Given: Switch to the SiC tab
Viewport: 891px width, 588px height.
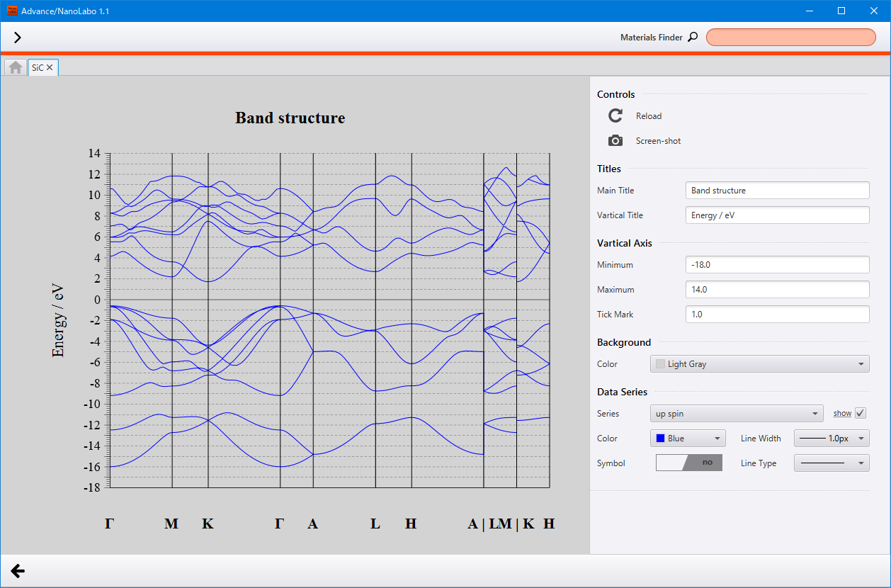Looking at the screenshot, I should 38,67.
